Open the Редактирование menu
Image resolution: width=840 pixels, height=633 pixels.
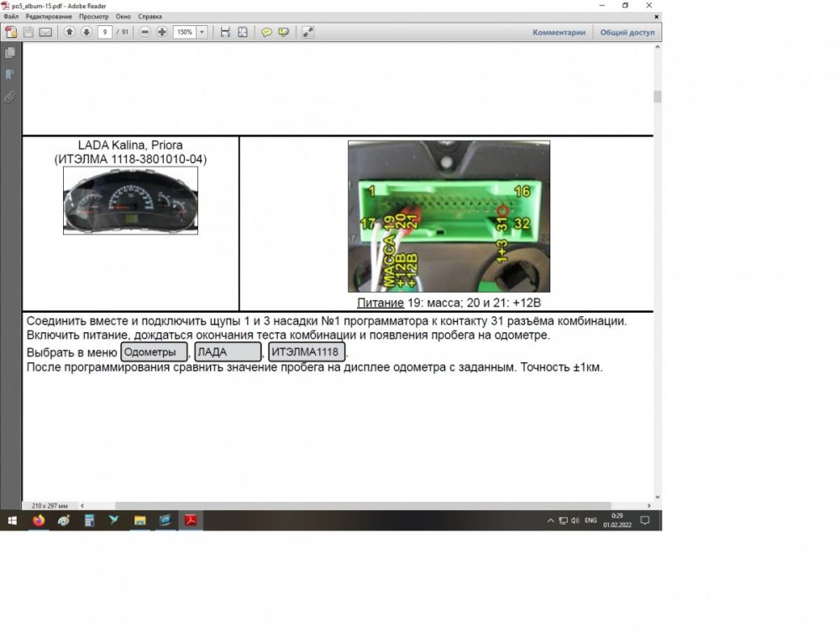pos(49,17)
